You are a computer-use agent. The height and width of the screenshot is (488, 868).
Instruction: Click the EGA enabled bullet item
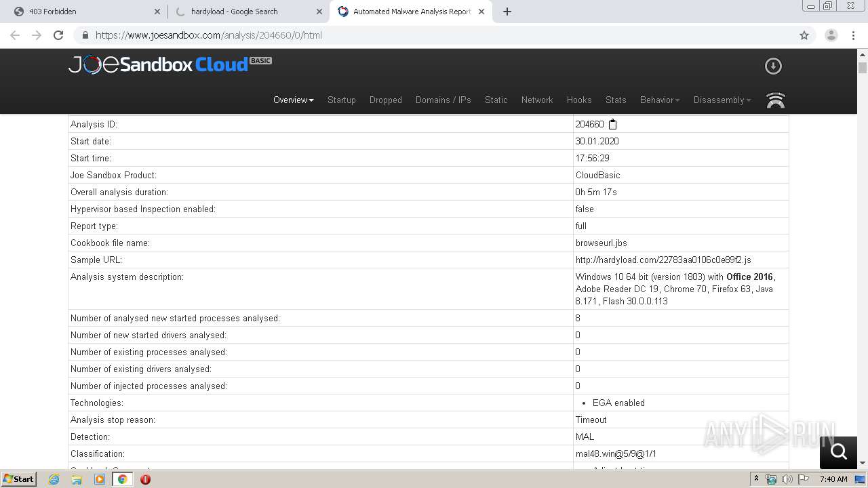[x=618, y=403]
